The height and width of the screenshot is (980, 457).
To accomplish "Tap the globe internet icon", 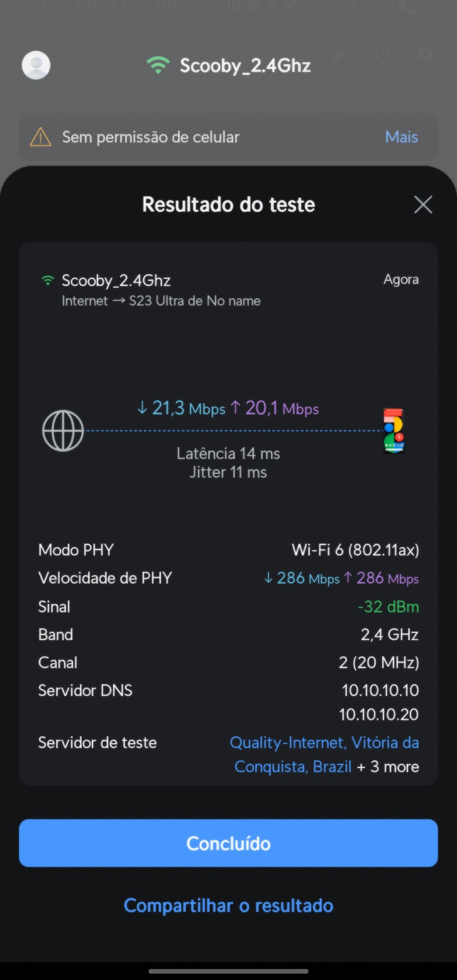I will [x=63, y=430].
